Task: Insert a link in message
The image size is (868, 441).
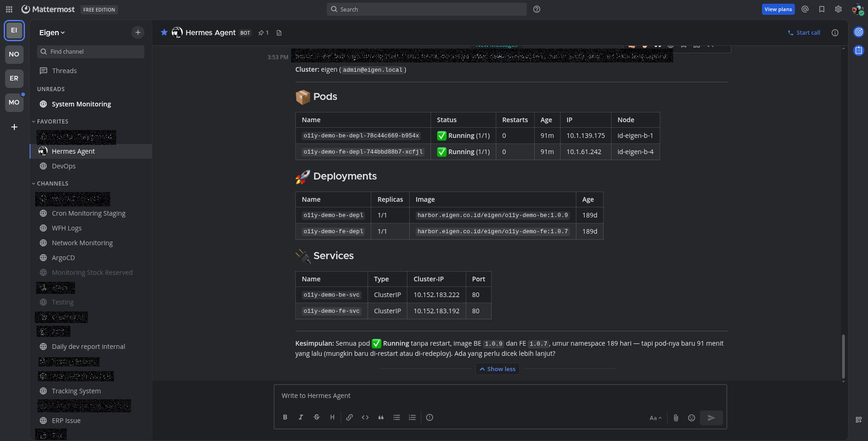Action: tap(350, 417)
